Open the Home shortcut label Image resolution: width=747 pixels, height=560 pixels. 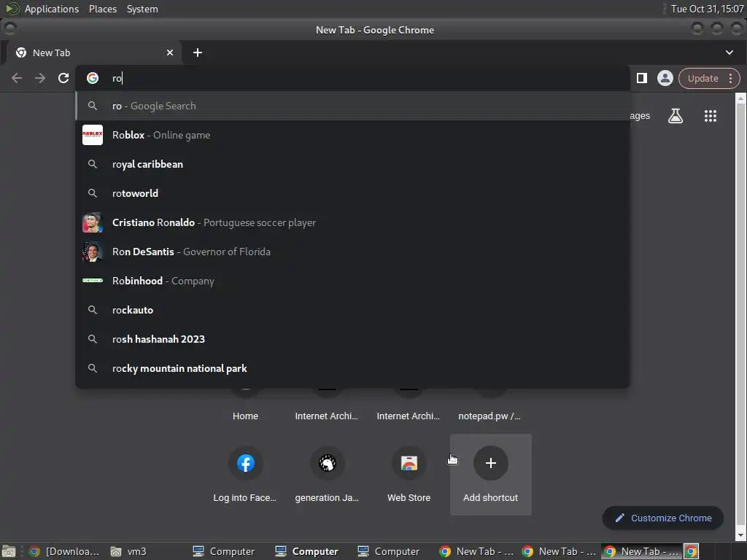click(245, 416)
